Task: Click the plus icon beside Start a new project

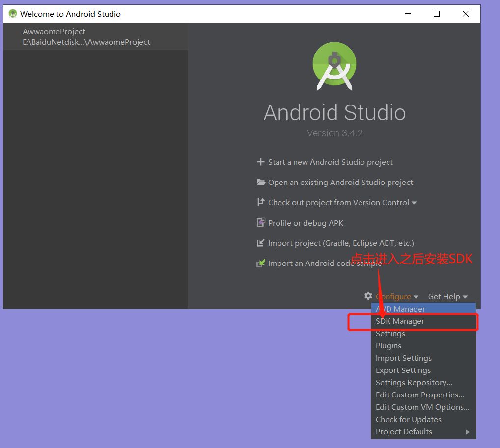Action: click(260, 162)
